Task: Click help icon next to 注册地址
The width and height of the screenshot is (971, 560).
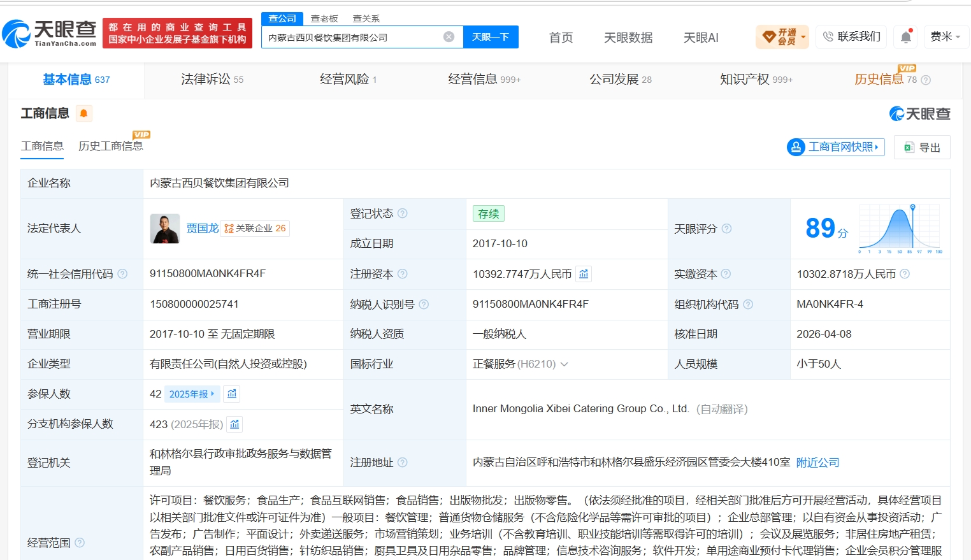Action: pos(403,463)
